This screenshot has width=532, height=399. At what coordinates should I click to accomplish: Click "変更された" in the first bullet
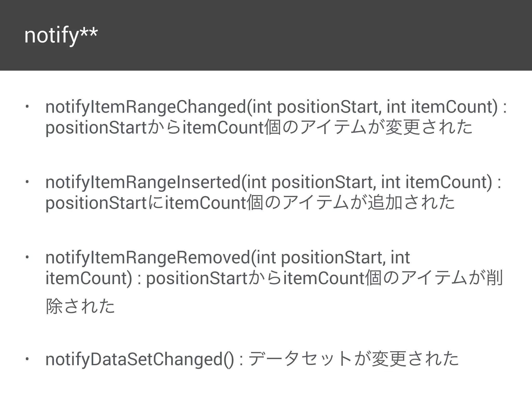coord(429,127)
